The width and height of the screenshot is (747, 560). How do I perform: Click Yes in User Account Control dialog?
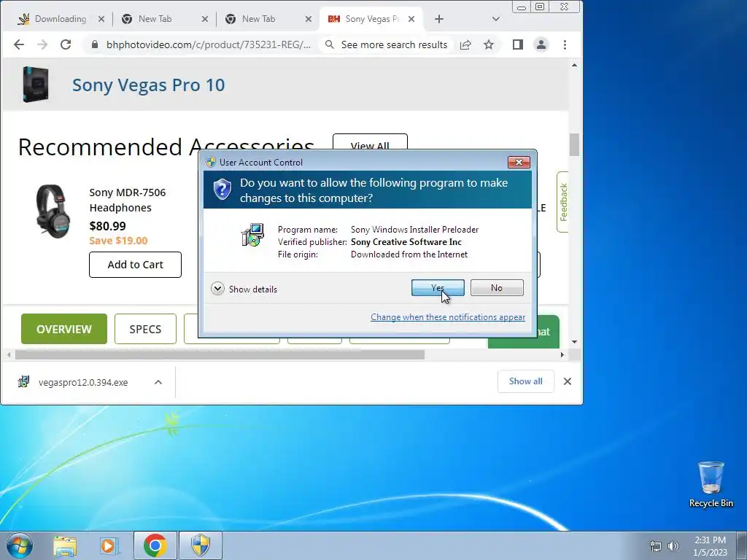pyautogui.click(x=438, y=287)
